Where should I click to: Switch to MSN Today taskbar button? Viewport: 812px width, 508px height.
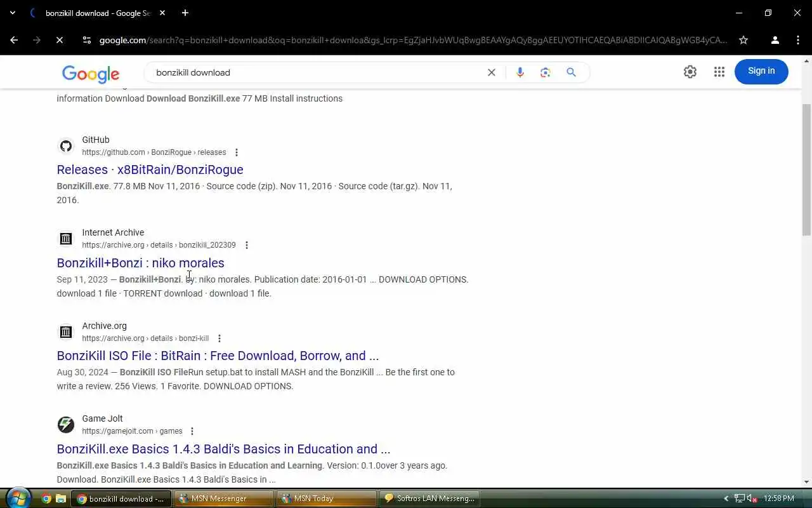[326, 498]
